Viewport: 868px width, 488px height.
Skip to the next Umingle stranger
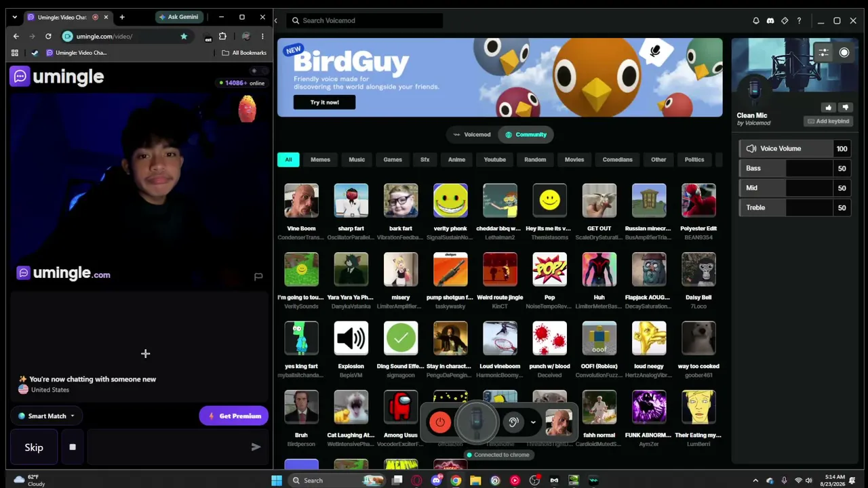(34, 447)
